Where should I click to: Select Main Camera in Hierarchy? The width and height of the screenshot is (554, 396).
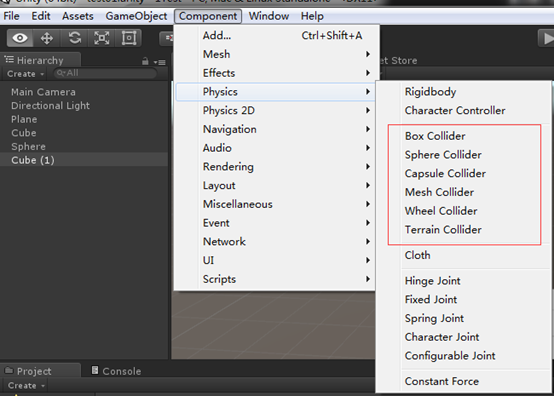(x=84, y=92)
